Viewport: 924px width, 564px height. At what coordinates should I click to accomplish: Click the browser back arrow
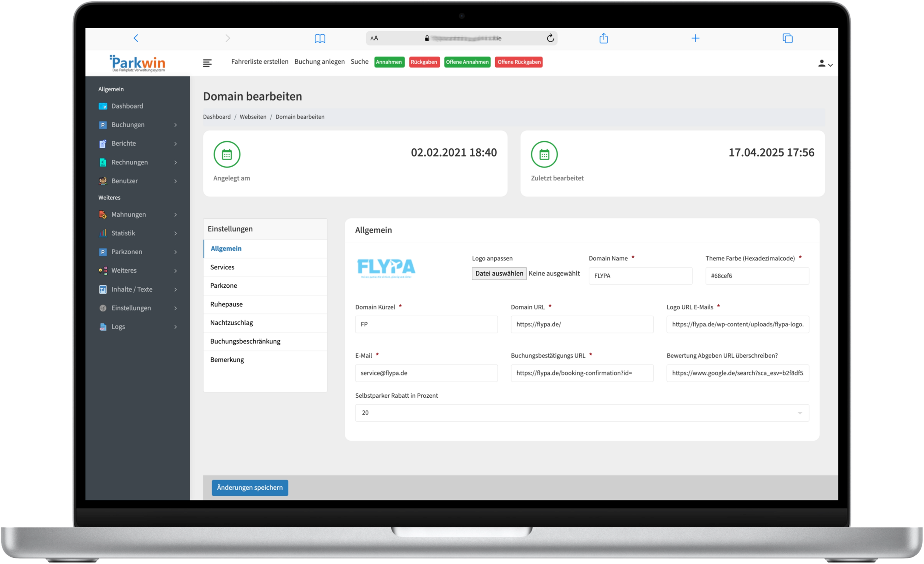click(136, 38)
